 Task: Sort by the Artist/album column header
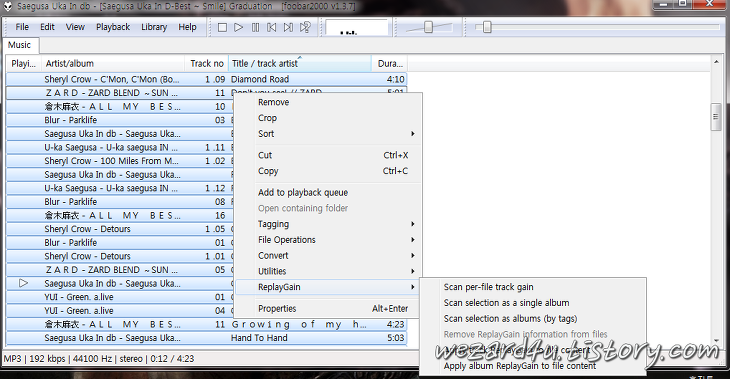(113, 63)
